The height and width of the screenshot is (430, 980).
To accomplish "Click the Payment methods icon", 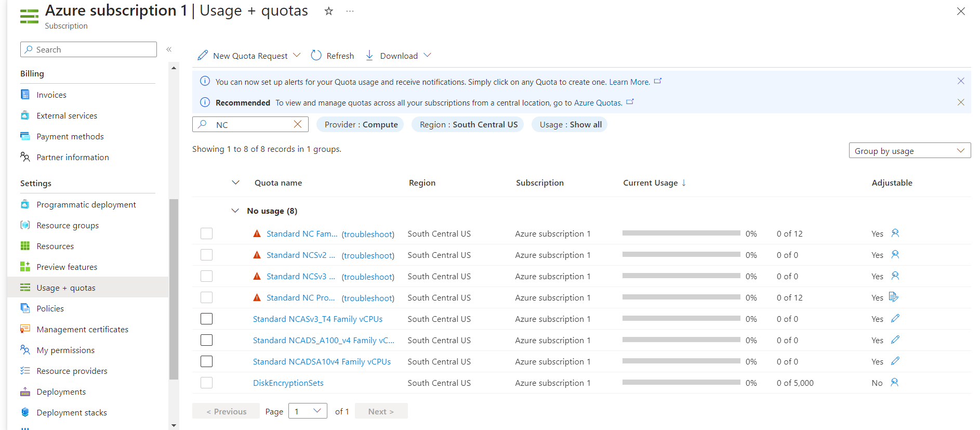I will (25, 136).
